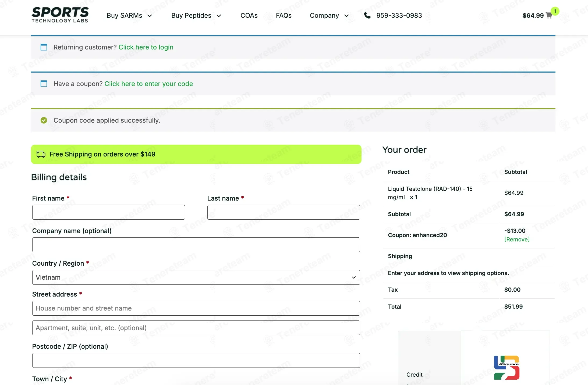Expand the Buy SARMs menu
Viewport: 588px width, 385px height.
click(x=129, y=16)
